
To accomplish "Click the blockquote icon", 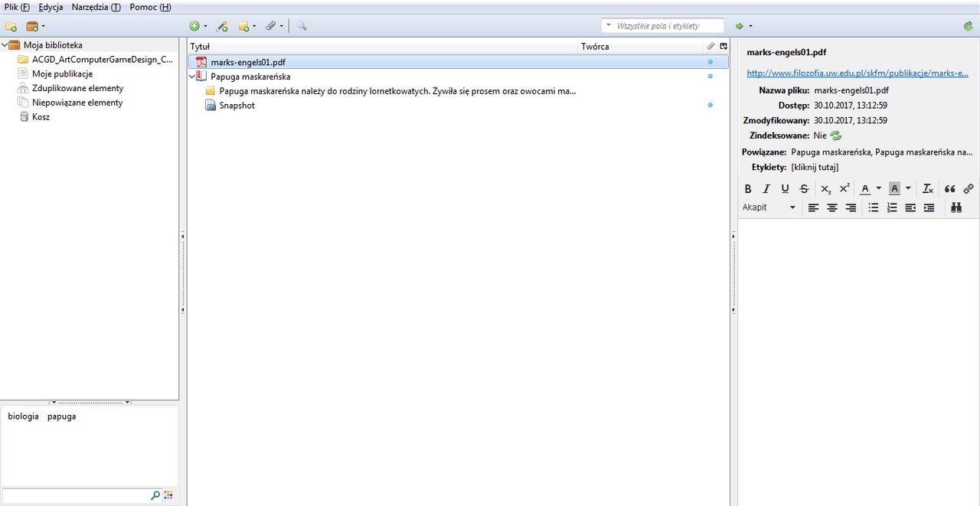I will (x=950, y=188).
